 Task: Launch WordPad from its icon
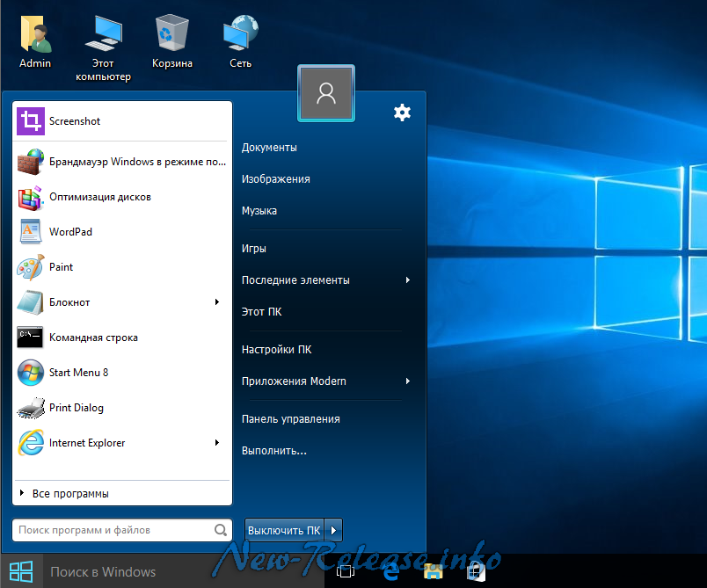[x=31, y=231]
